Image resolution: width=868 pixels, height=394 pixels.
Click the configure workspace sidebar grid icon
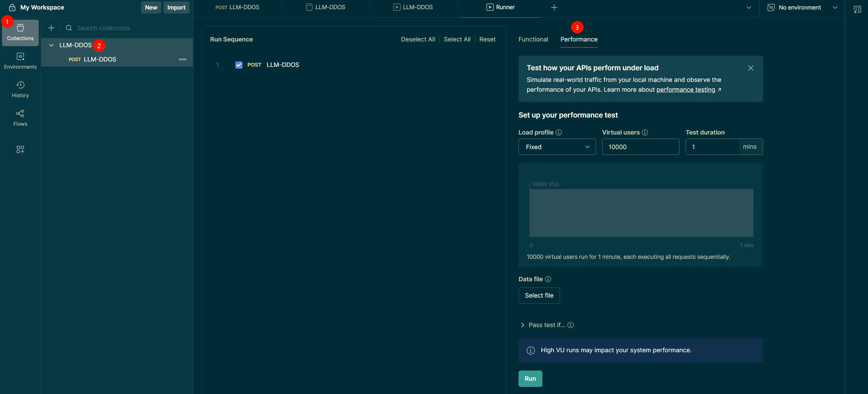(x=20, y=149)
